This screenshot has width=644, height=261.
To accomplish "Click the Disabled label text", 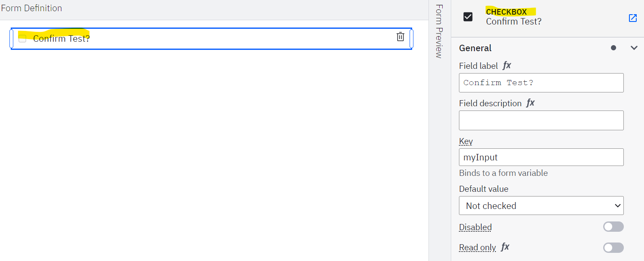I will click(x=475, y=227).
